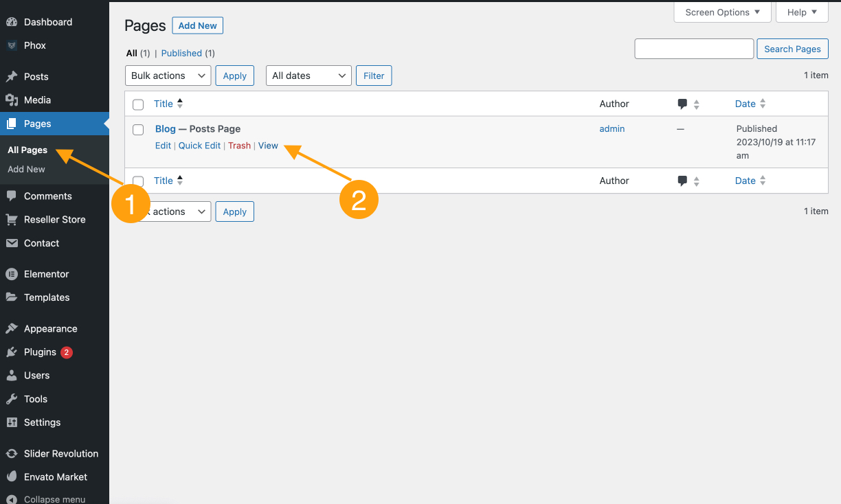Check the select-all checkbox in the header row
841x504 pixels.
(x=137, y=104)
